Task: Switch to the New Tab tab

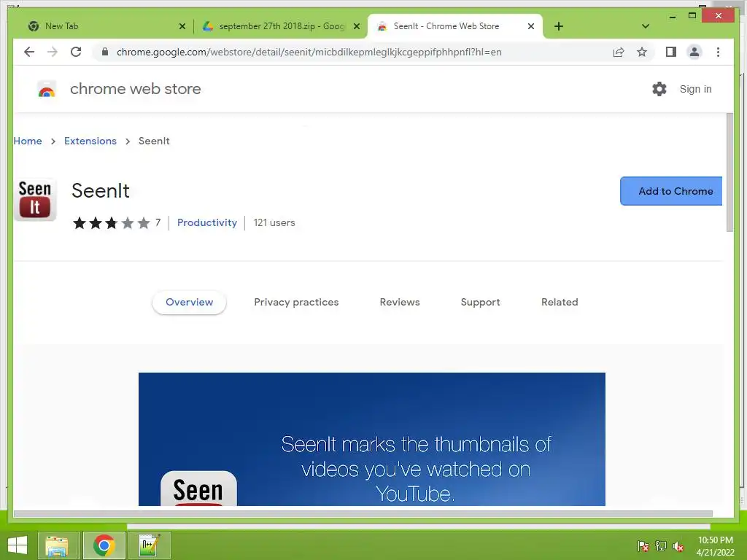Action: (102, 26)
